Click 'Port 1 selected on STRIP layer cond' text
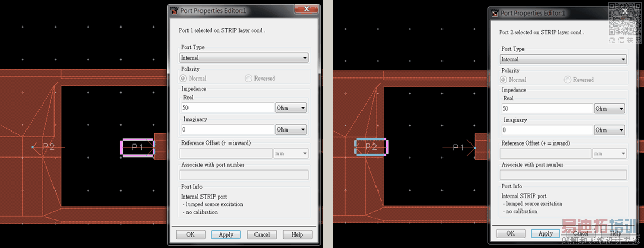The image size is (644, 248). [222, 31]
